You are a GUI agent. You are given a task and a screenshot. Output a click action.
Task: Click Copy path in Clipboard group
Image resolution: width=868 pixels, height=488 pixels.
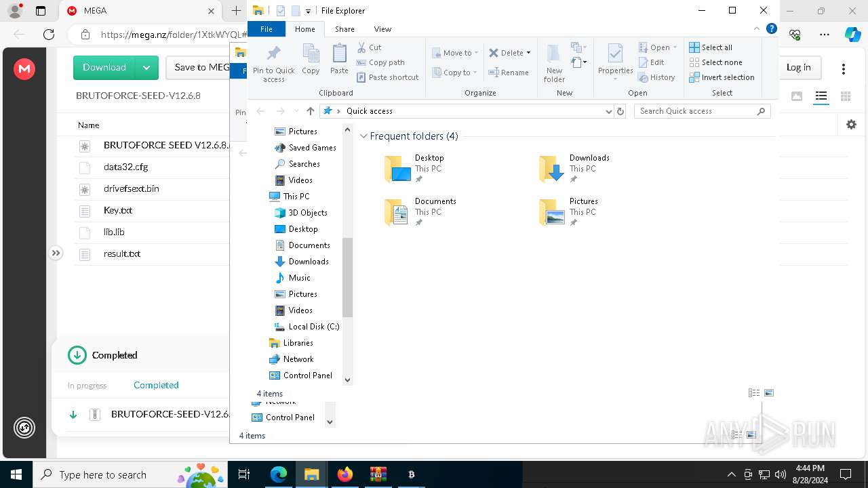(x=380, y=62)
